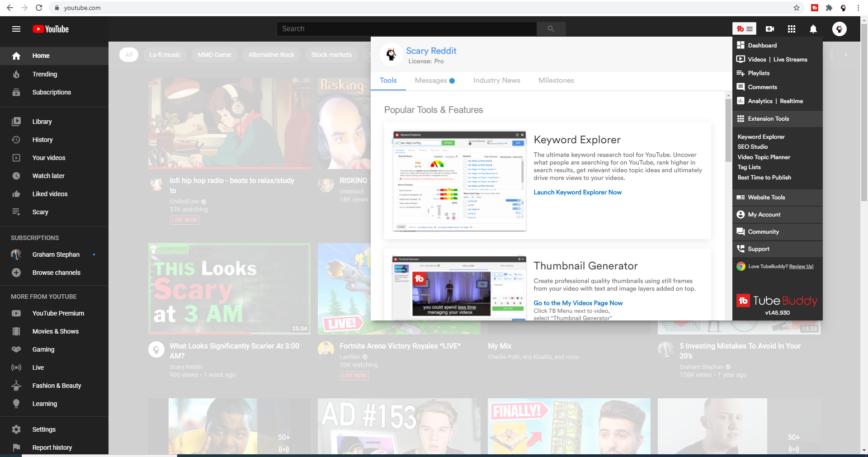Click the browser bookmark star icon
This screenshot has width=868, height=457.
(797, 8)
